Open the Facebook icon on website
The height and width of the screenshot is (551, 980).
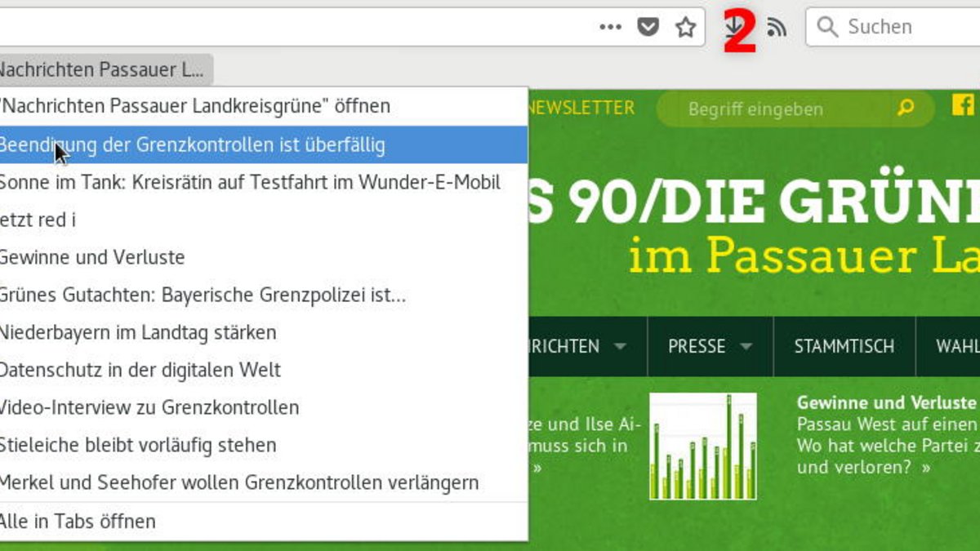(963, 104)
